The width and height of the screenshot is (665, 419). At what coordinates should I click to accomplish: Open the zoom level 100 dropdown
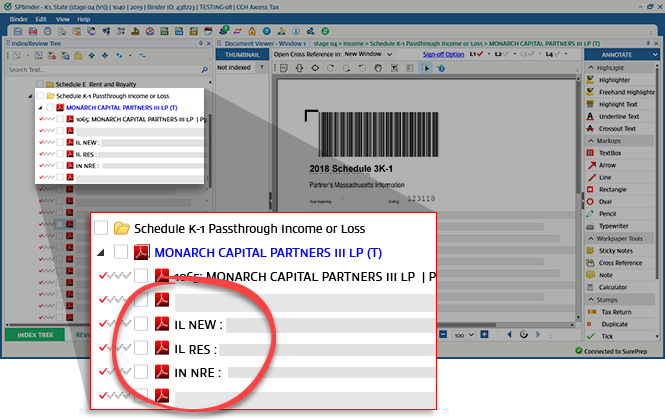coord(471,335)
